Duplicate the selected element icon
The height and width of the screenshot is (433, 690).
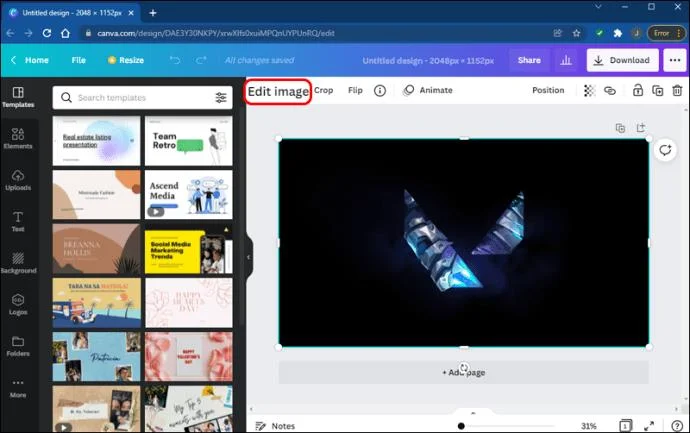657,91
